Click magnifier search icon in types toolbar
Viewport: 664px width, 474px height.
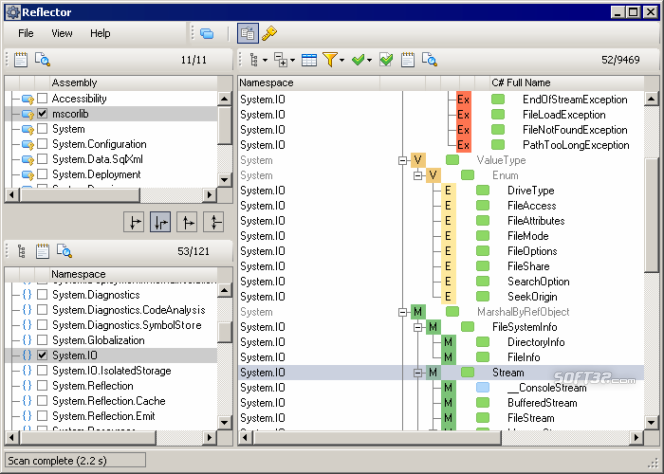click(429, 60)
